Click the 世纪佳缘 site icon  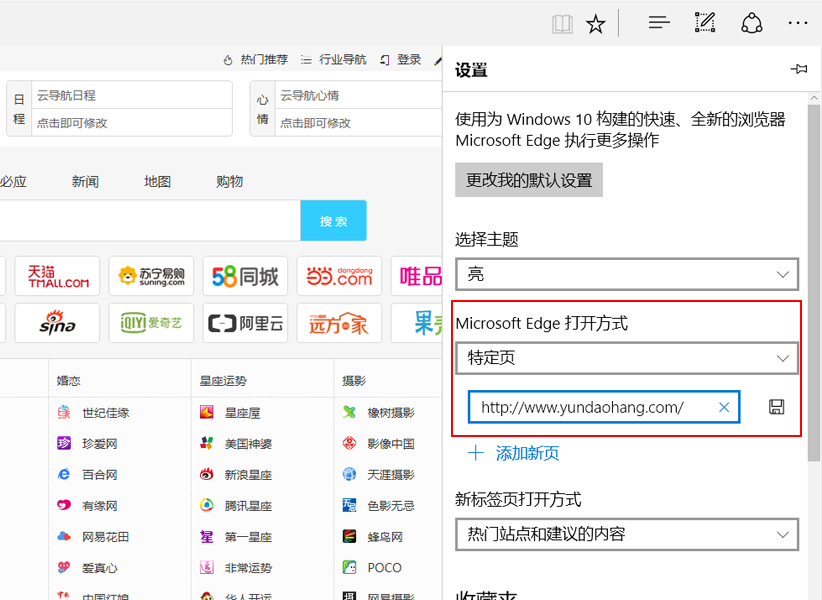click(64, 412)
